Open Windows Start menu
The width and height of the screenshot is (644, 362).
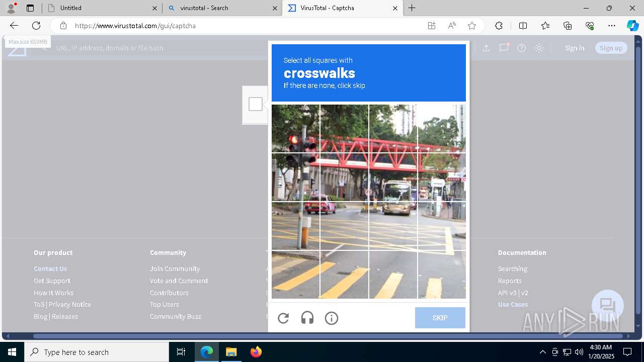[12, 352]
